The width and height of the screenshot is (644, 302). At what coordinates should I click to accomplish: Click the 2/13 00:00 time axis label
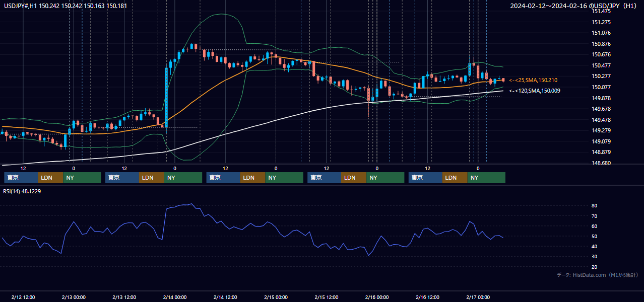coord(74,297)
